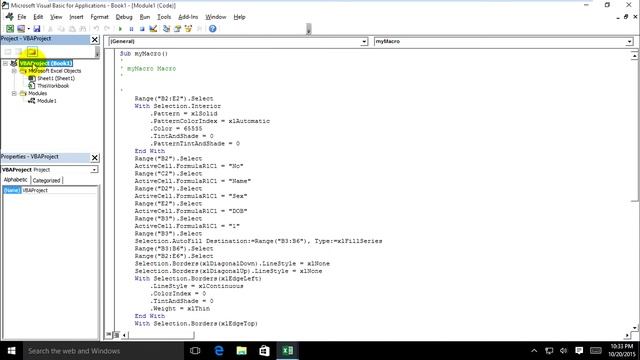The width and height of the screenshot is (640, 360).
Task: Collapse the Microsoft Excel Objects folder
Action: pyautogui.click(x=14, y=71)
